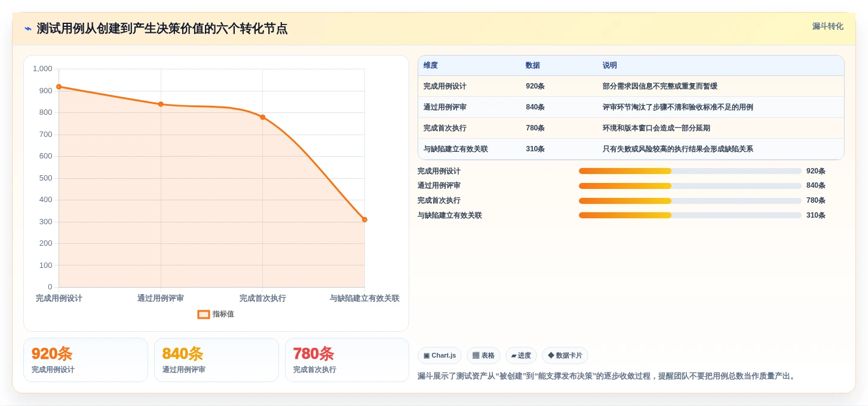Click the 部分需求因信息不完整或重复而暂缓 description
Image resolution: width=868 pixels, height=406 pixels.
(x=660, y=86)
